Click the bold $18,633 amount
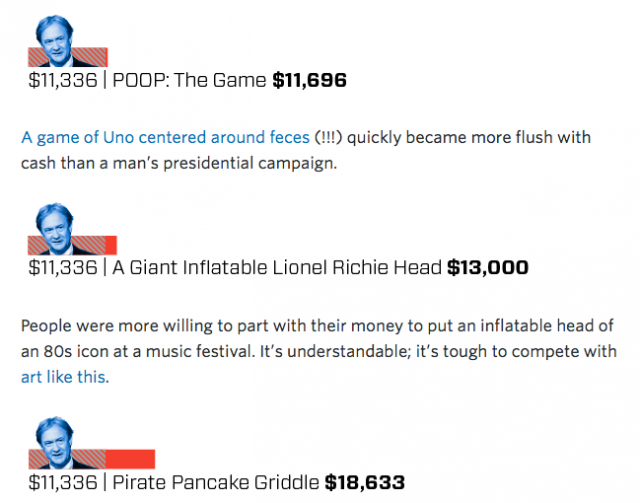 365,482
